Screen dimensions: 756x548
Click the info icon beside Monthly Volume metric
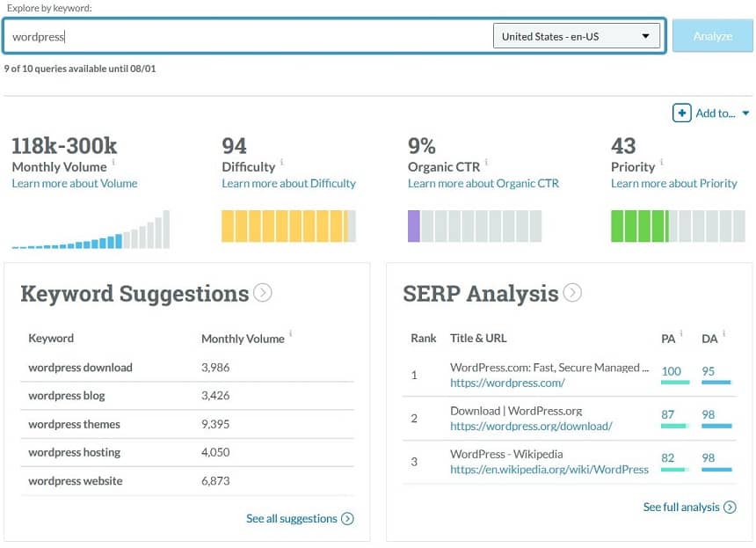113,162
